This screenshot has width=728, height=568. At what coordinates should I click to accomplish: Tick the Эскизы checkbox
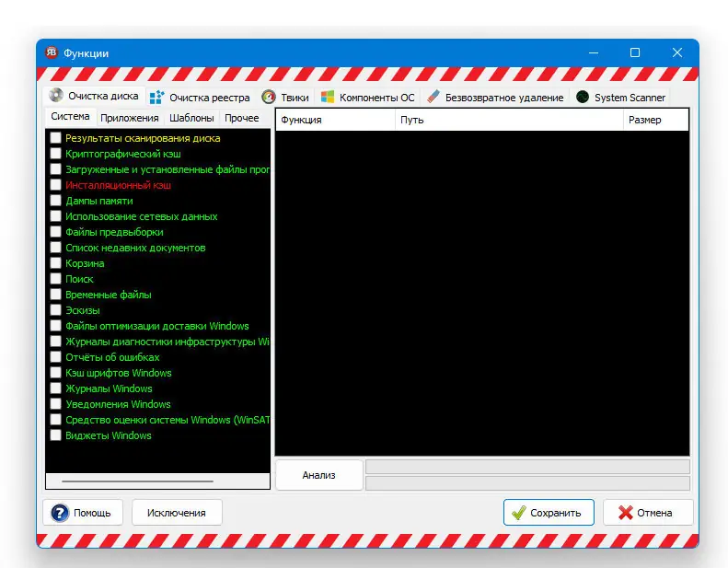click(56, 309)
